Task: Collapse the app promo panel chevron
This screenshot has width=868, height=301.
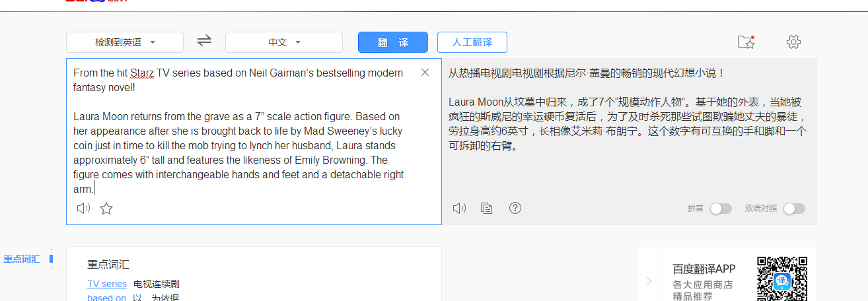Action: click(649, 281)
